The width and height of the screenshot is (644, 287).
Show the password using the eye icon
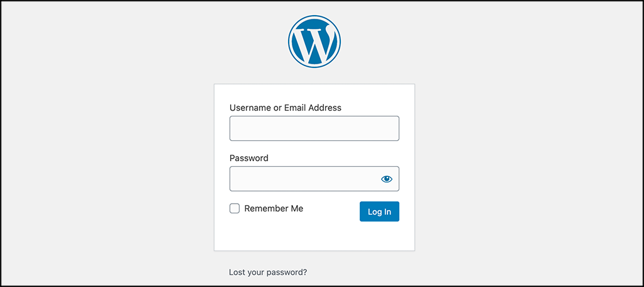pyautogui.click(x=386, y=179)
